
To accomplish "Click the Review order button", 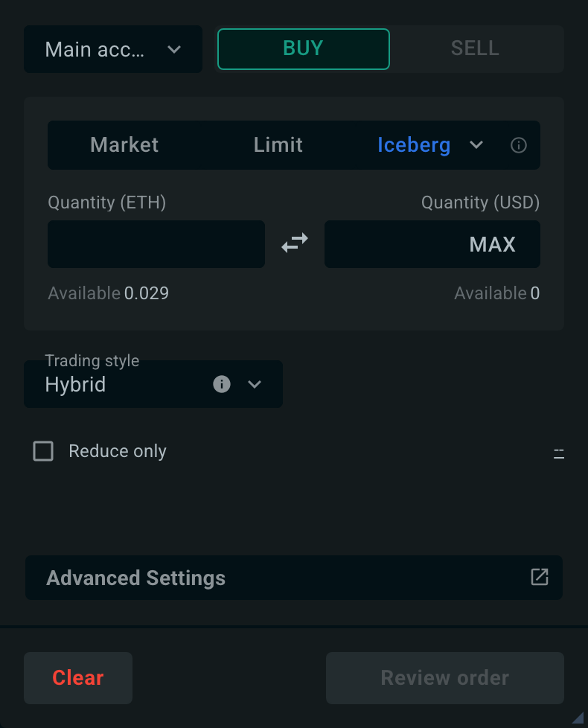I will [444, 678].
